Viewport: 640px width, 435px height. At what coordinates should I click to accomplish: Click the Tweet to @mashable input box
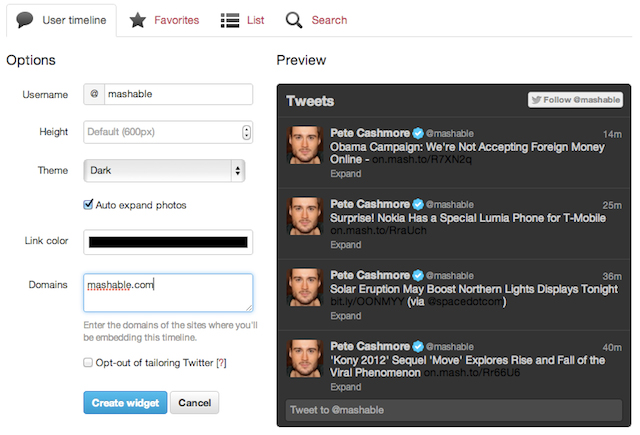454,410
